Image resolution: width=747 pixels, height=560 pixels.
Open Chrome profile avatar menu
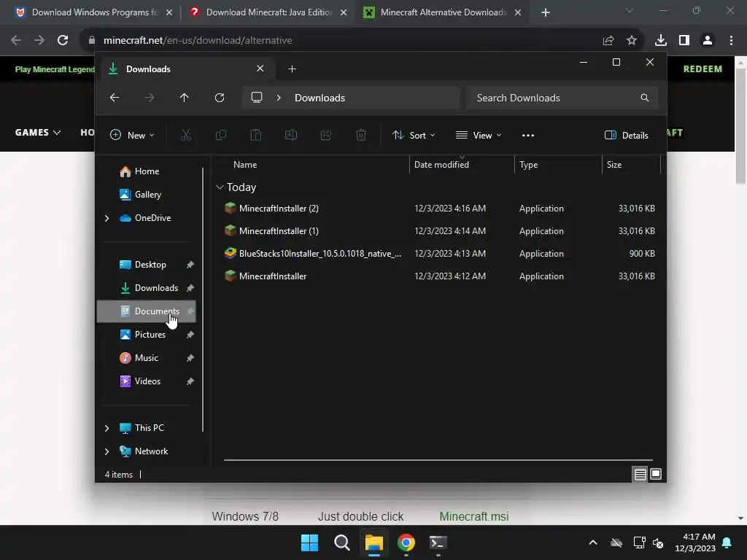point(708,41)
